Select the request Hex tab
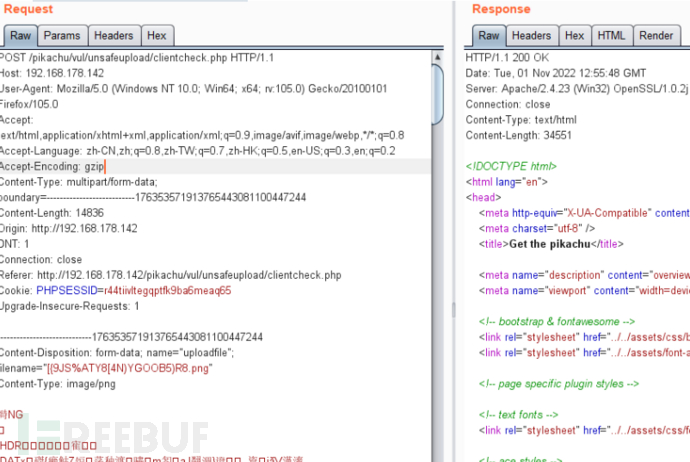 point(156,36)
